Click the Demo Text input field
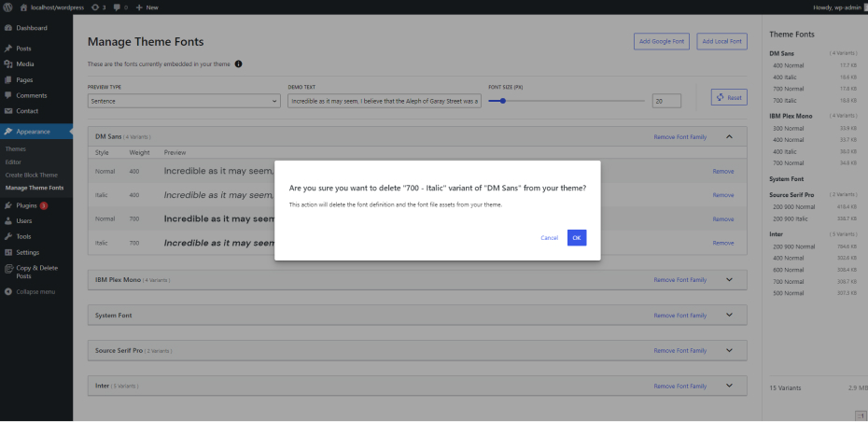 pyautogui.click(x=385, y=102)
